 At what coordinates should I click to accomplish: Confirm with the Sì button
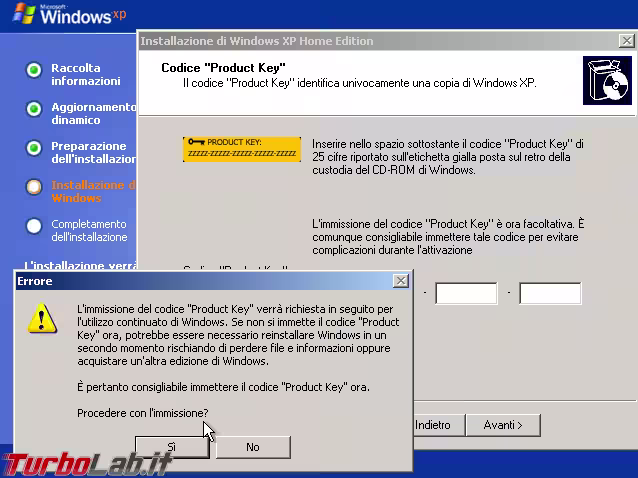[x=172, y=447]
